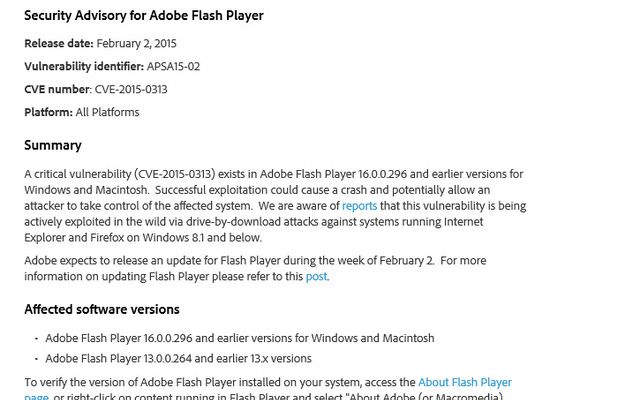The image size is (640, 400).
Task: Click the "To verify the version" paragraph start
Action: [x=79, y=382]
